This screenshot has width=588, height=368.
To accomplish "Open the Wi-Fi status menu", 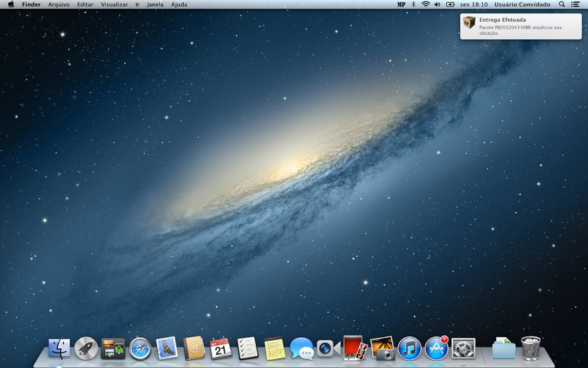I will [426, 4].
